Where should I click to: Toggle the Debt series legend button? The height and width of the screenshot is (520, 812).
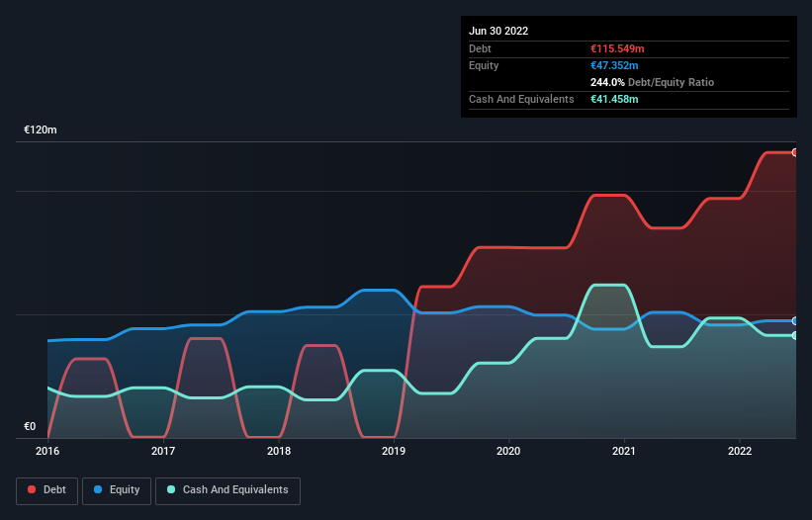(x=47, y=490)
